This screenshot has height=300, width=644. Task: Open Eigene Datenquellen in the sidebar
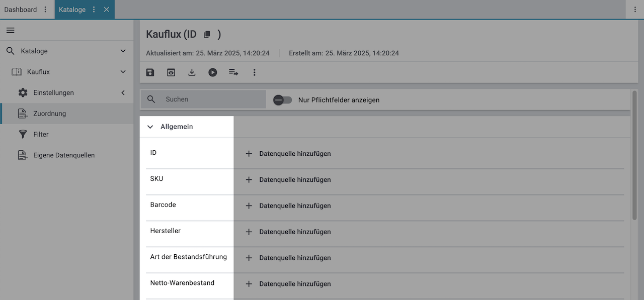64,155
